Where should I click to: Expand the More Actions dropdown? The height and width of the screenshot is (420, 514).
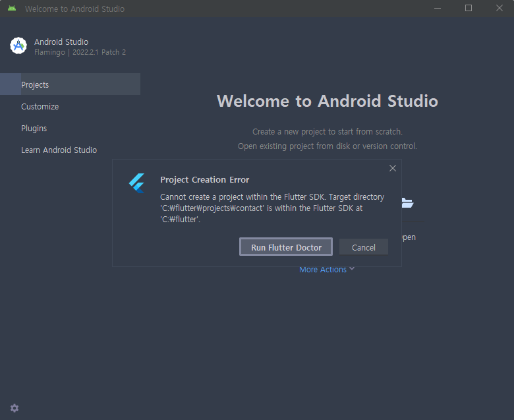[x=327, y=270]
